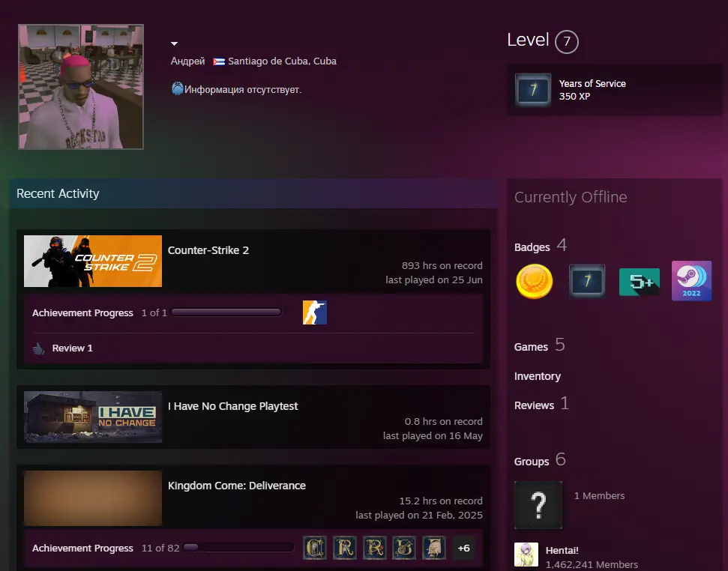Click the profile avatar picture
This screenshot has width=728, height=571.
point(81,87)
